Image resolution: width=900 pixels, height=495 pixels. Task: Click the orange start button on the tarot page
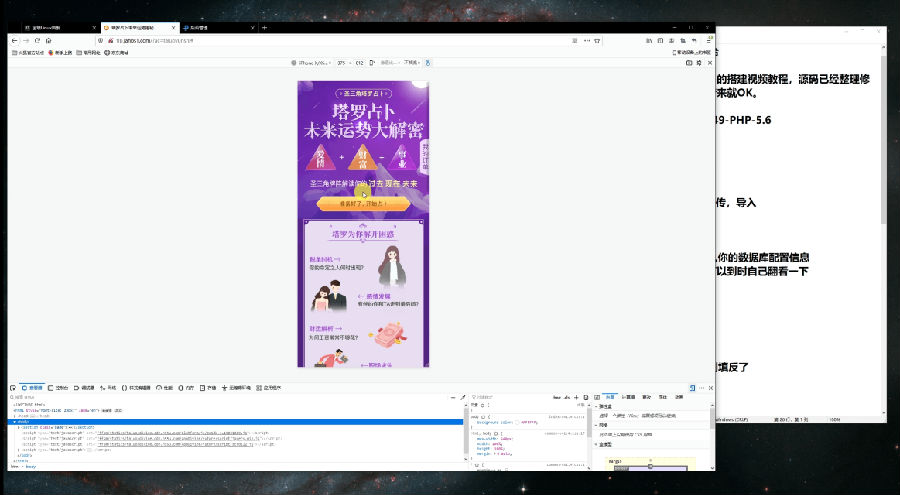coord(362,204)
